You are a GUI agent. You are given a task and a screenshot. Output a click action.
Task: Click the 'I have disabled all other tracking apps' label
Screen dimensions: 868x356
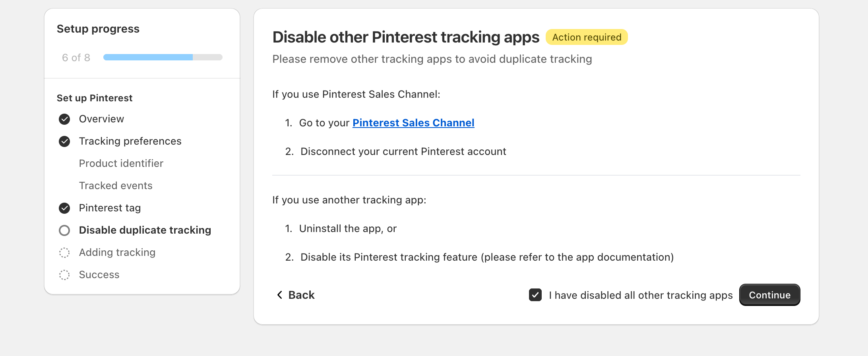pos(641,295)
